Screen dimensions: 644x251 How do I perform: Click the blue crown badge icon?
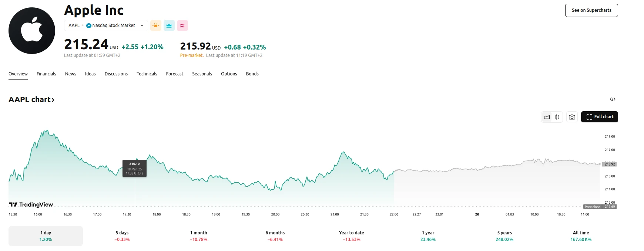(x=169, y=25)
